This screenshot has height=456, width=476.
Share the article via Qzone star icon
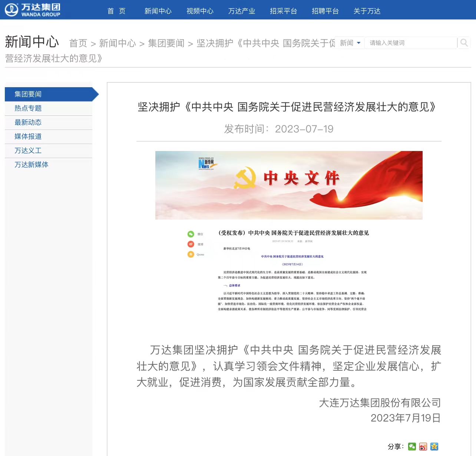tap(434, 446)
